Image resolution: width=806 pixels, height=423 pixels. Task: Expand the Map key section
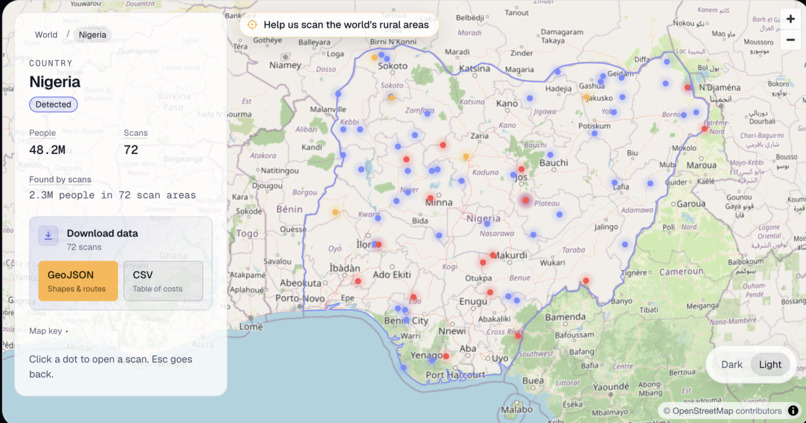pyautogui.click(x=48, y=331)
